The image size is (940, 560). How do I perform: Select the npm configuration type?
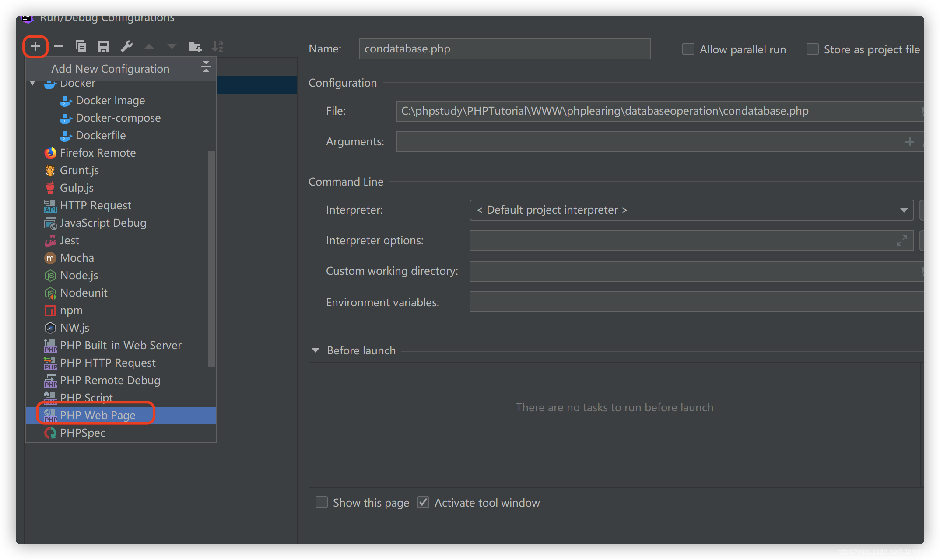pyautogui.click(x=71, y=309)
